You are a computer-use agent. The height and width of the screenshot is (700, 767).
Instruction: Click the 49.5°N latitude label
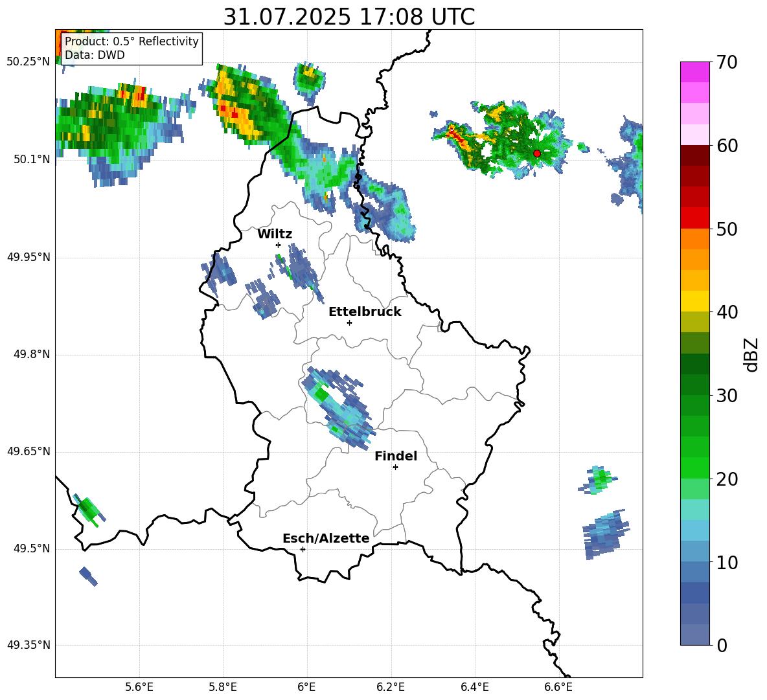point(32,548)
